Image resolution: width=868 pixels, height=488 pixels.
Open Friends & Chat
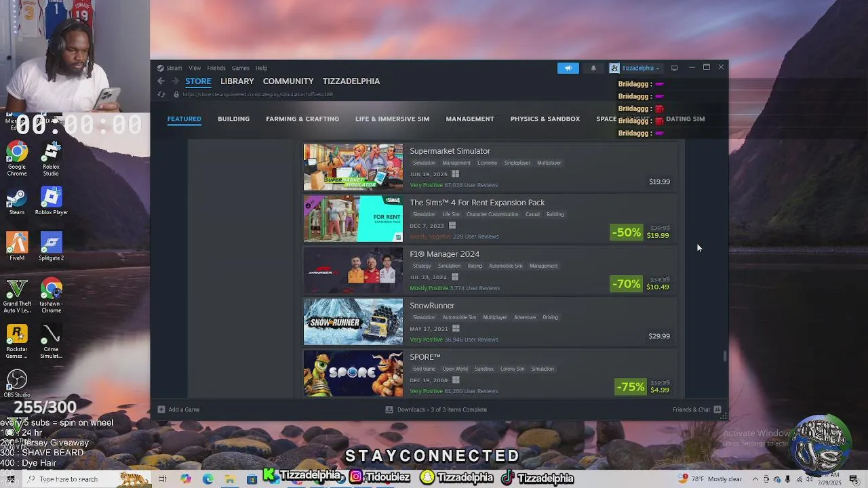696,409
